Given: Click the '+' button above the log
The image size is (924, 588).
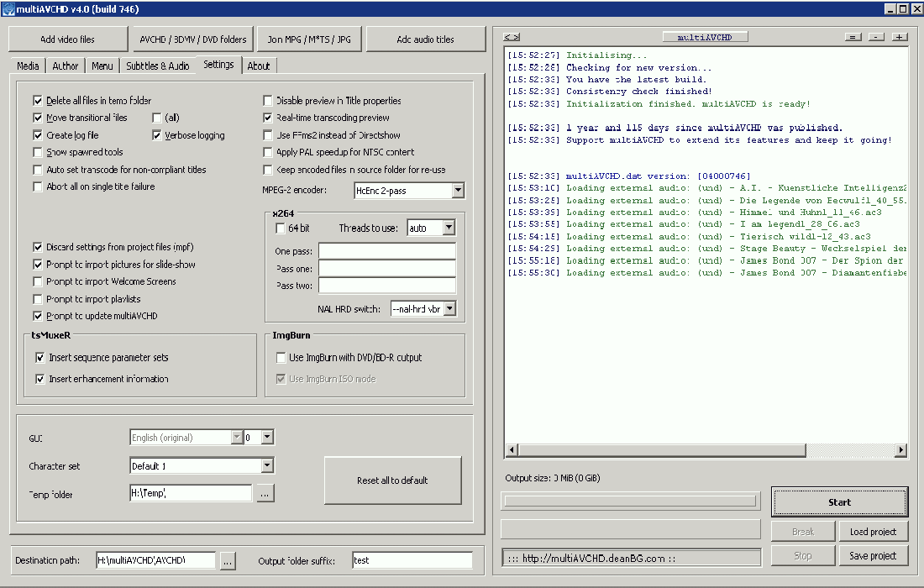Looking at the screenshot, I should tap(899, 37).
